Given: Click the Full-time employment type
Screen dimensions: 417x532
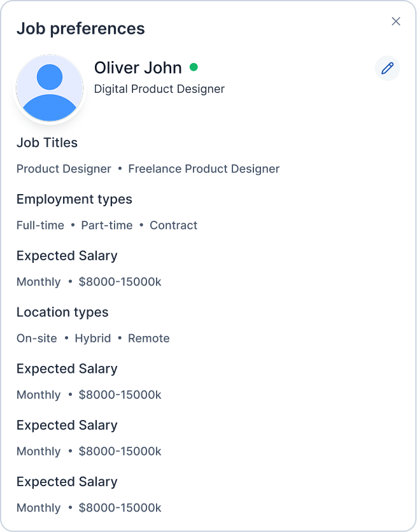Looking at the screenshot, I should (x=40, y=225).
